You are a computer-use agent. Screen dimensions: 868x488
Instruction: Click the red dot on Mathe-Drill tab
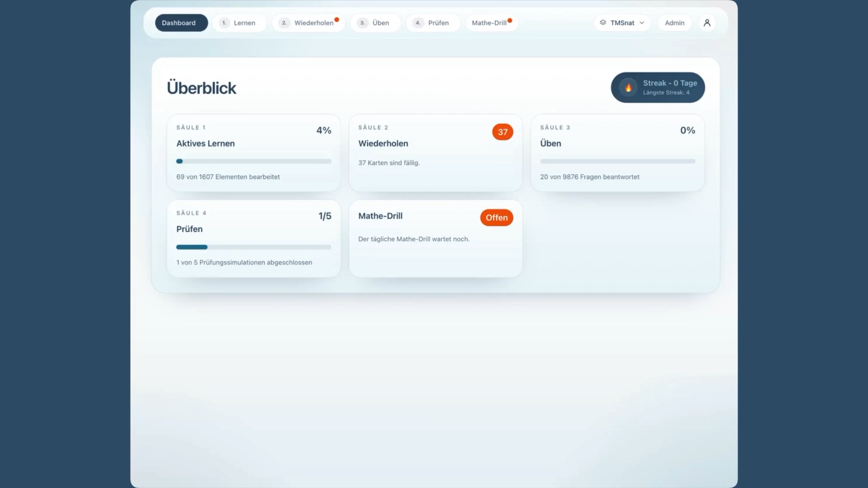pos(510,21)
